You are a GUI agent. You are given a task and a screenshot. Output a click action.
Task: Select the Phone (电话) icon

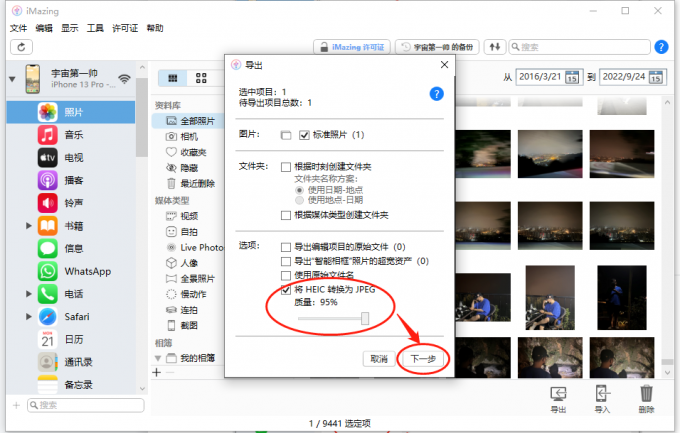(x=48, y=294)
